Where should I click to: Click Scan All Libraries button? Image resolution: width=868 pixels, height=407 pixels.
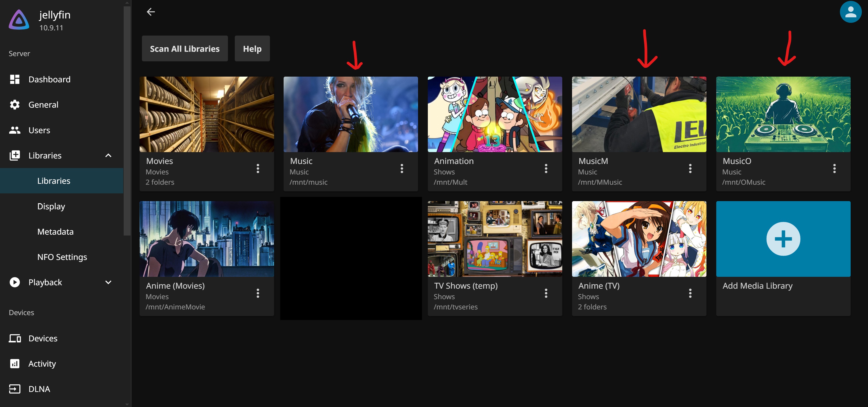coord(185,49)
